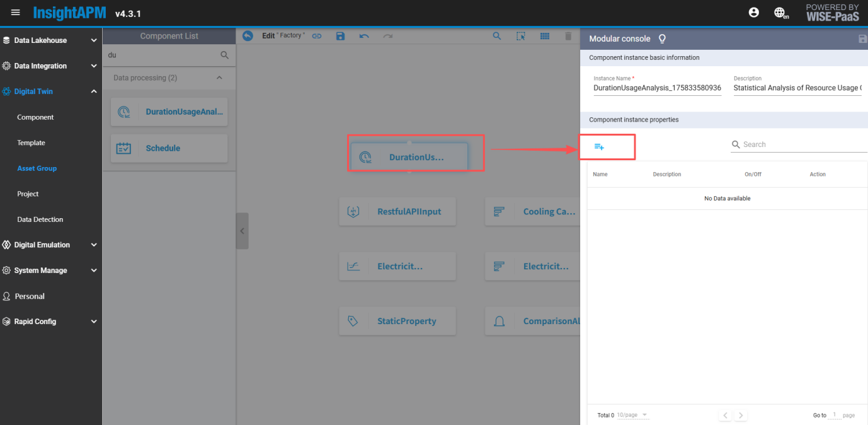Open the 10/page dropdown

pos(632,415)
